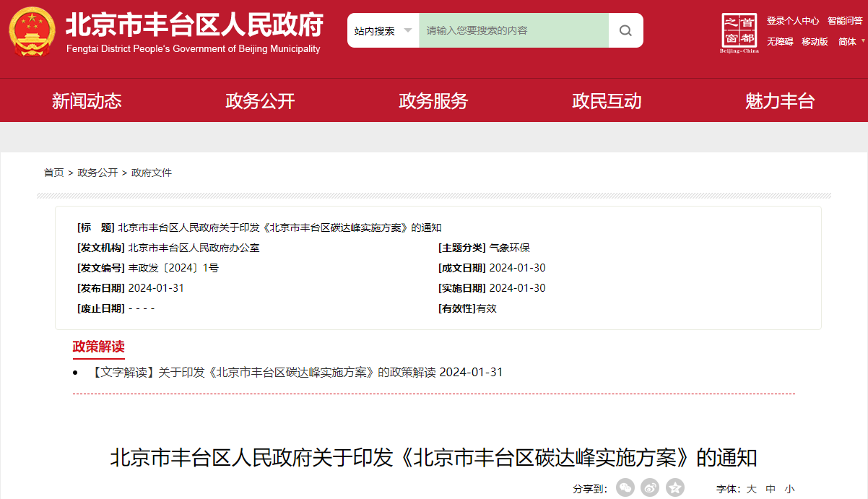The width and height of the screenshot is (868, 499).
Task: Open the 政务公开 navigation menu
Action: [x=260, y=101]
